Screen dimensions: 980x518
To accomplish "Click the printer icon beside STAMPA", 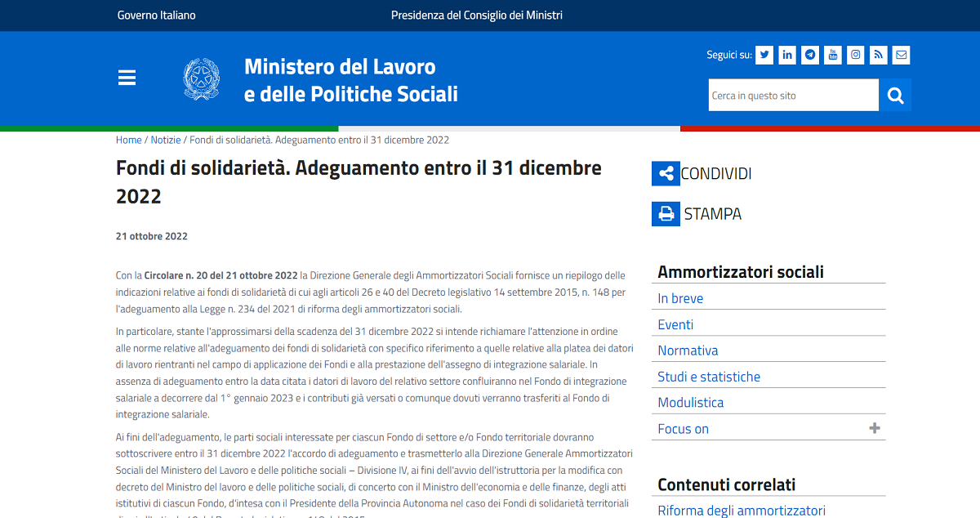I will (x=666, y=214).
